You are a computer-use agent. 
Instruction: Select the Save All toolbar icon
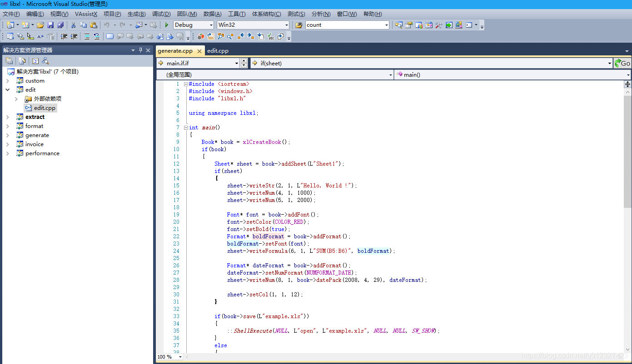60,25
